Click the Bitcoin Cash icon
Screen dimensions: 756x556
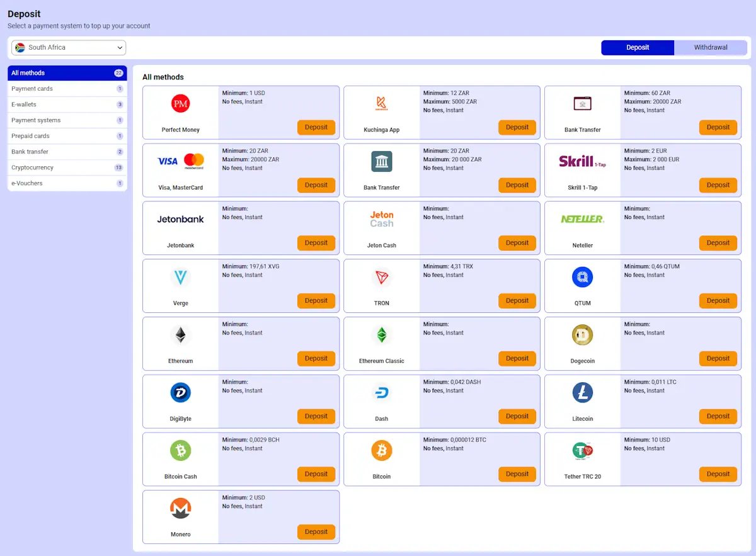click(180, 450)
